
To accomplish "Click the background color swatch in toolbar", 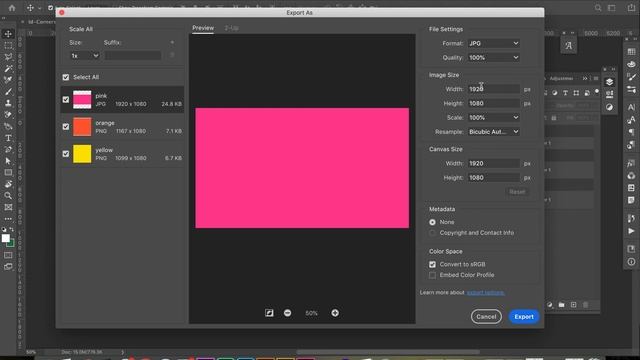I will coord(11,244).
